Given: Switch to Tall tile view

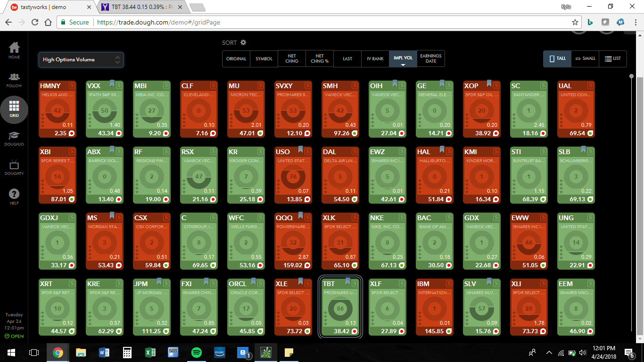Looking at the screenshot, I should click(x=557, y=58).
